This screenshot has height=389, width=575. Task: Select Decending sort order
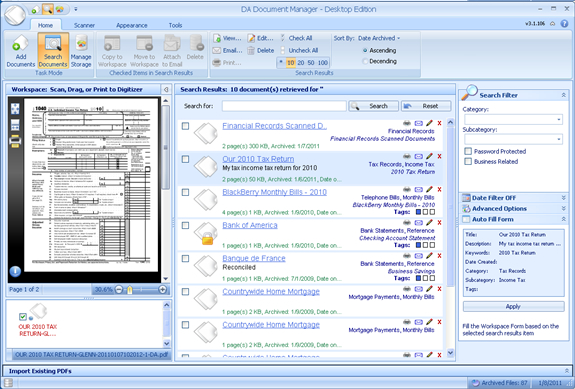(365, 61)
